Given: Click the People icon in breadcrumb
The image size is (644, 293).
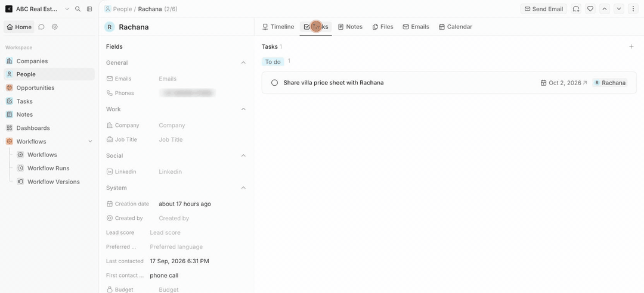Looking at the screenshot, I should (x=108, y=8).
